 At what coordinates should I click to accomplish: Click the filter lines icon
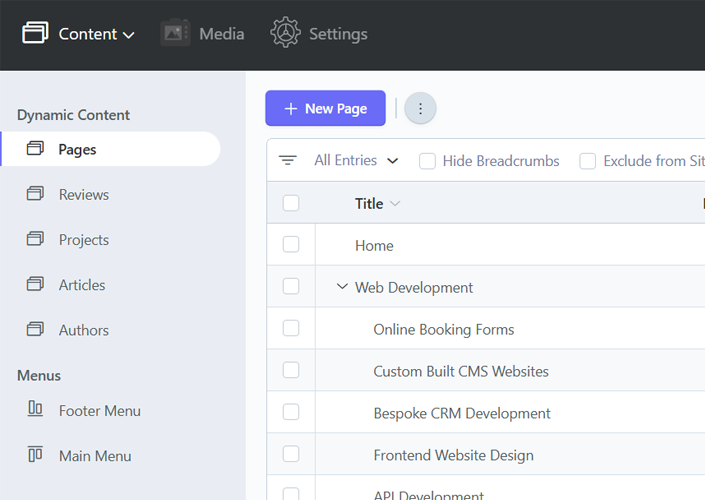[288, 160]
